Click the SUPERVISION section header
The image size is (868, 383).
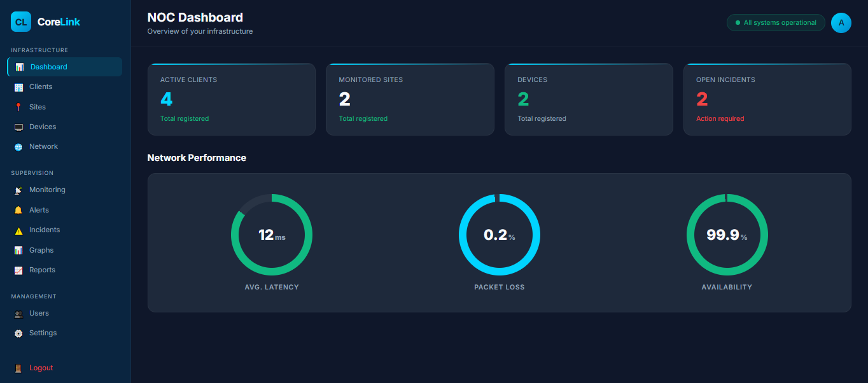tap(32, 173)
